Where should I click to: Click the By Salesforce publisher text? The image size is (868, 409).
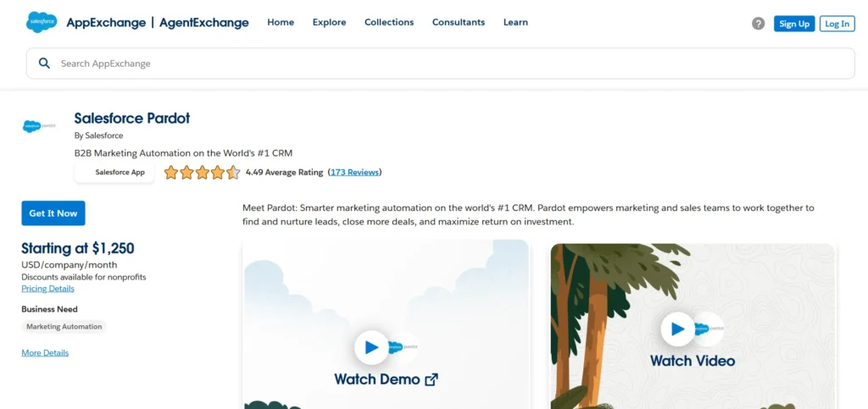(x=98, y=135)
